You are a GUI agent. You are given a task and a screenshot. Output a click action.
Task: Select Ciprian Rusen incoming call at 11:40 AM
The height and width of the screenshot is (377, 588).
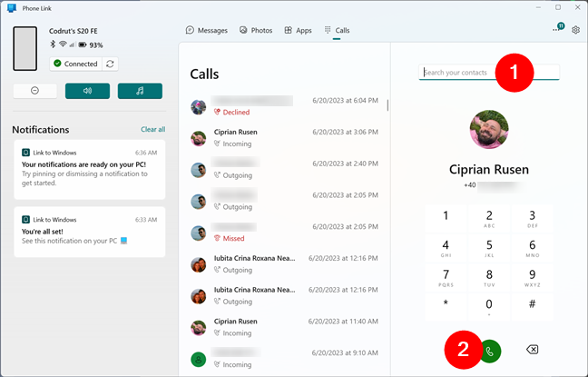(285, 327)
